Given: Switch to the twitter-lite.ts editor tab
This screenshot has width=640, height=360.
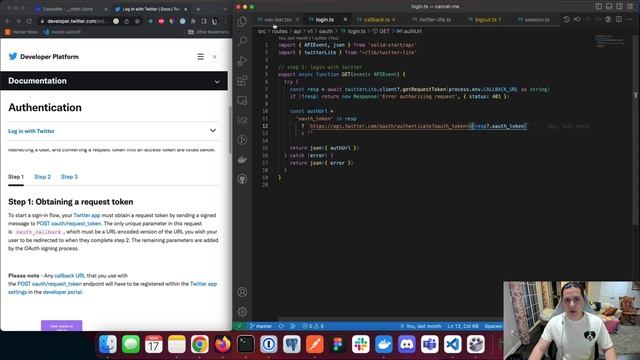Looking at the screenshot, I should tap(434, 20).
